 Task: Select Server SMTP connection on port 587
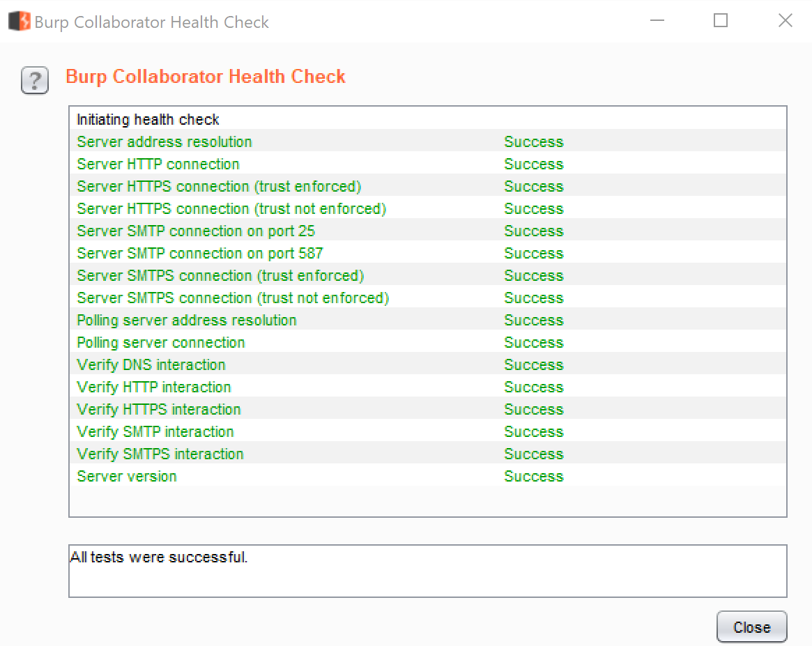tap(200, 254)
